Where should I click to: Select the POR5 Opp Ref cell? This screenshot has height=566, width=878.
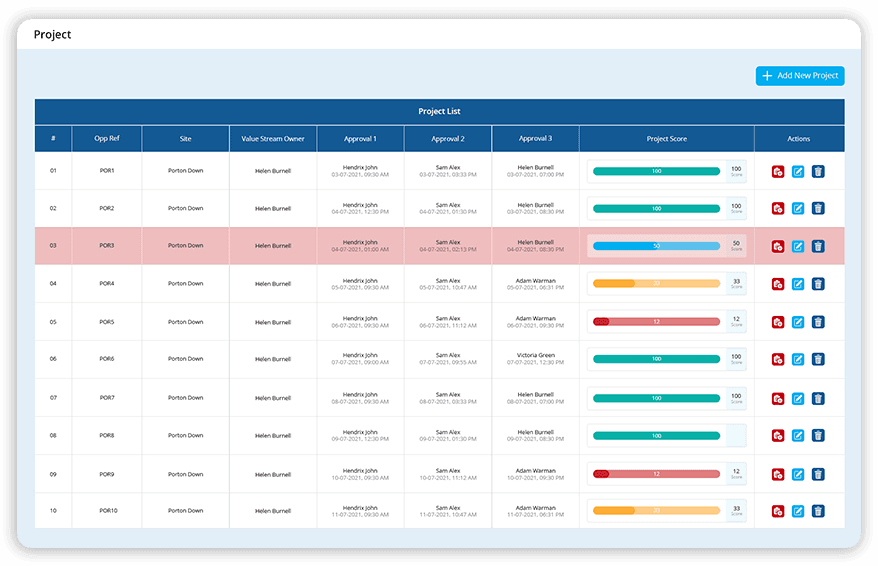pyautogui.click(x=106, y=322)
